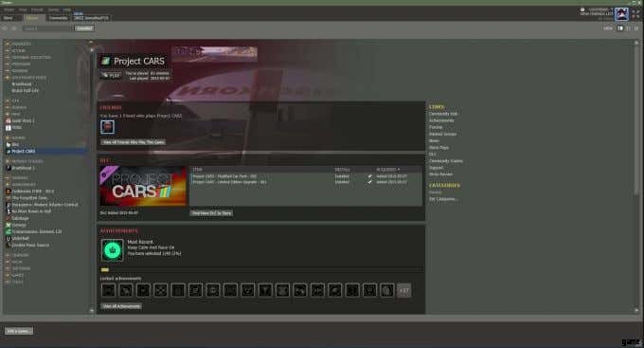Screen dimensions: 644x348
Task: Open the Community tab
Action: 59,18
